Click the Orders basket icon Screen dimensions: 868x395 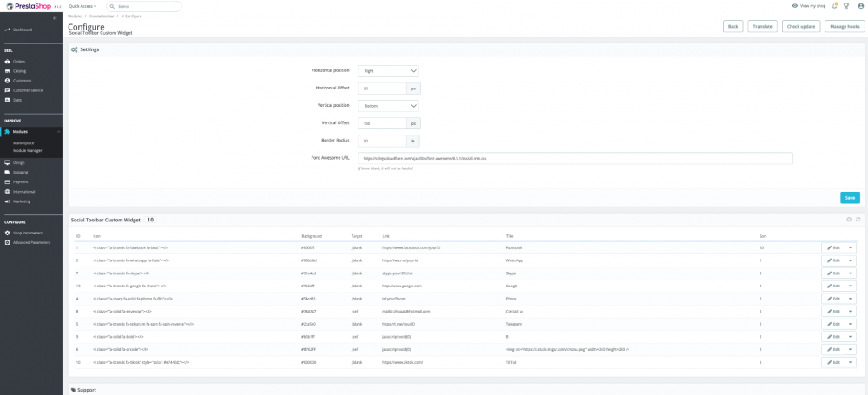pyautogui.click(x=8, y=62)
